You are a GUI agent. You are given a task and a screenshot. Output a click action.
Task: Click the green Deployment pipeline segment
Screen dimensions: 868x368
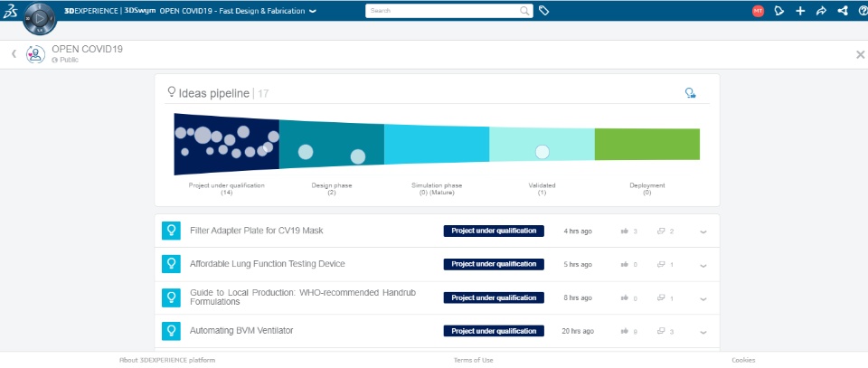[x=647, y=145]
